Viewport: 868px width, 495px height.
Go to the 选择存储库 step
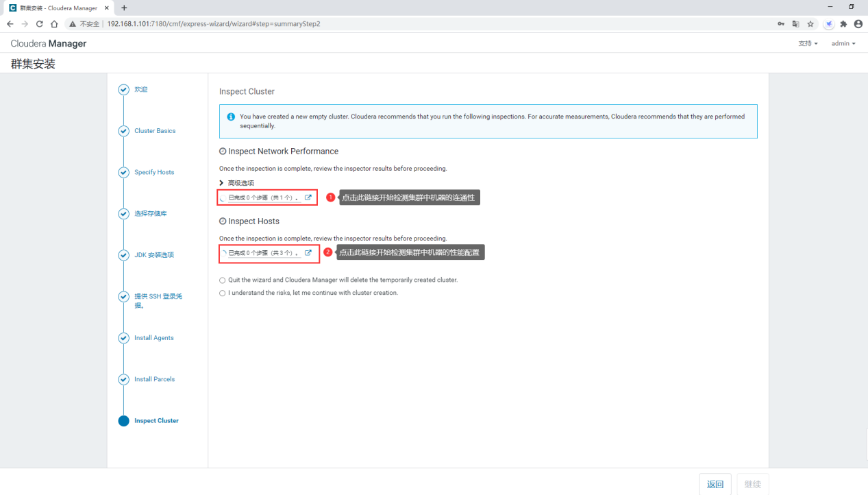coord(151,214)
